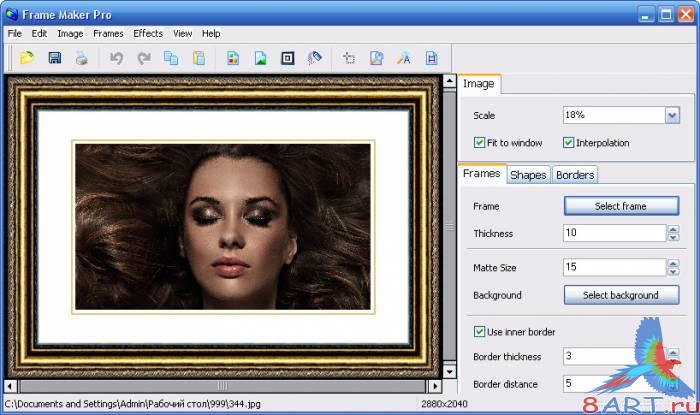700x415 pixels.
Task: Open the Effects menu
Action: tap(148, 33)
